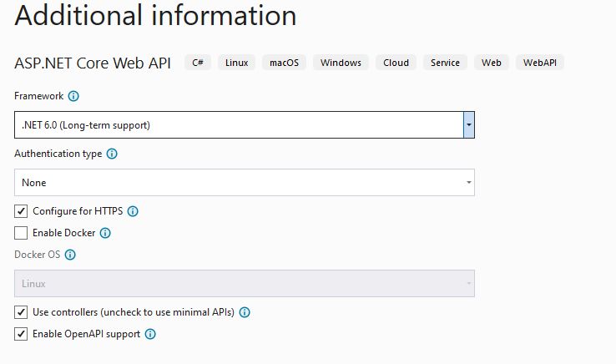Click the disabled Docker OS Linux dropdown
Viewport: 616px width, 364px height.
(245, 283)
